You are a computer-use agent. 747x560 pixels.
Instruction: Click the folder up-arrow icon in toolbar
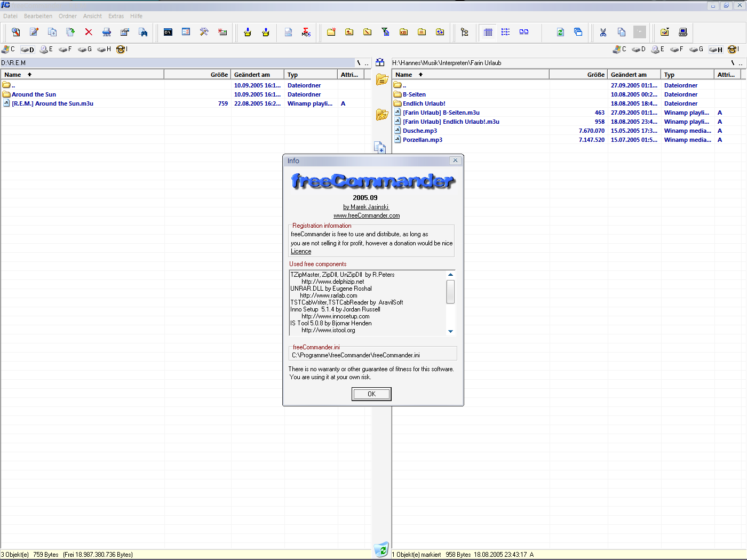(349, 32)
